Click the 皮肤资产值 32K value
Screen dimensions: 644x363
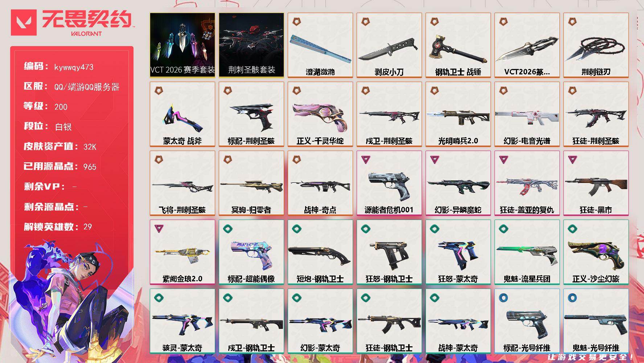[90, 147]
